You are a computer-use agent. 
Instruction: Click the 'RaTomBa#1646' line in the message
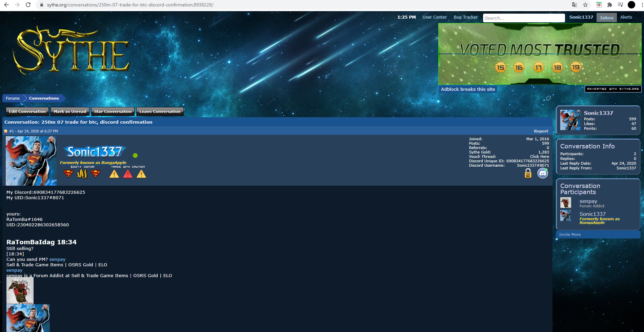pos(24,220)
